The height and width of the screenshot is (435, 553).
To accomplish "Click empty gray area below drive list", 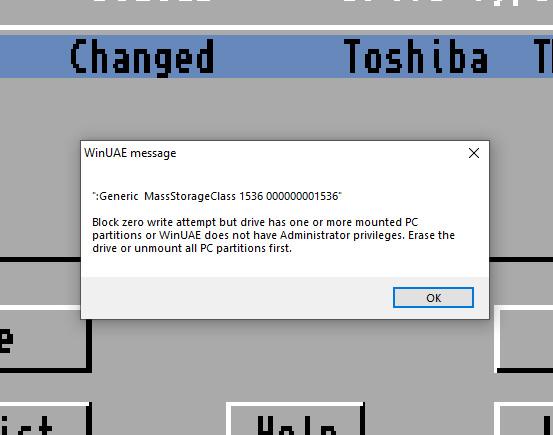I will coord(276,106).
